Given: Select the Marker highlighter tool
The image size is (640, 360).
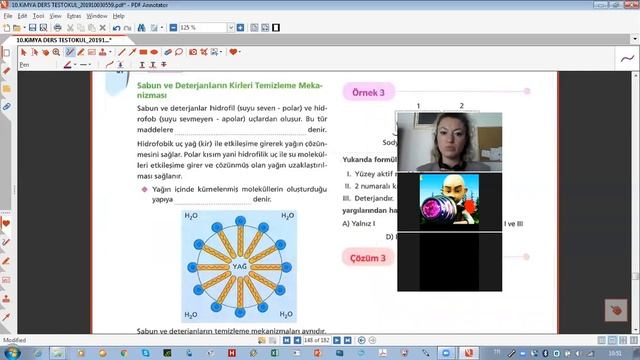Looking at the screenshot, I should click(x=81, y=52).
